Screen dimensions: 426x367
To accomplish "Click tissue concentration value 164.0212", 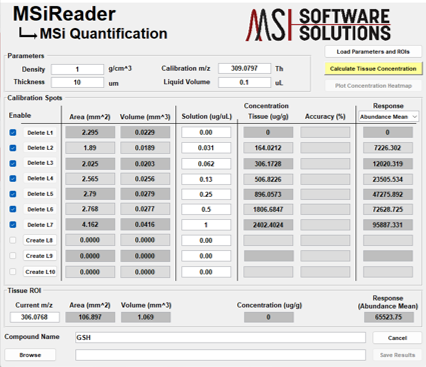I will (268, 148).
